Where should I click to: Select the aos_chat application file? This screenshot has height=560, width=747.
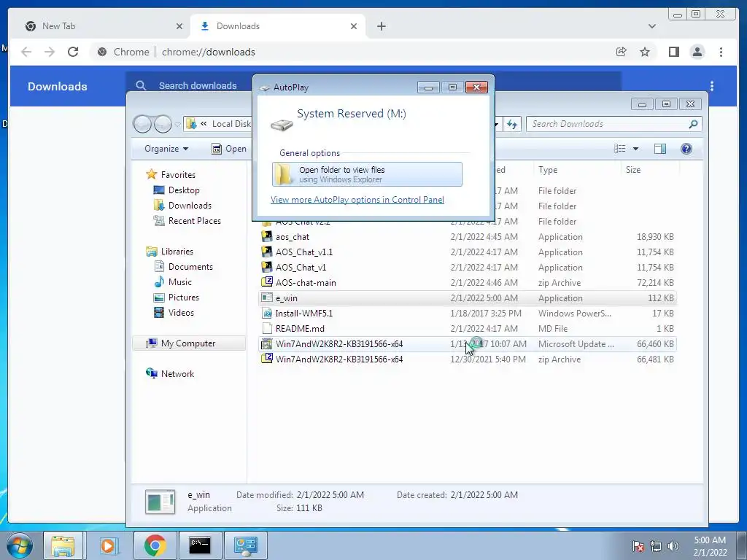(x=467, y=237)
